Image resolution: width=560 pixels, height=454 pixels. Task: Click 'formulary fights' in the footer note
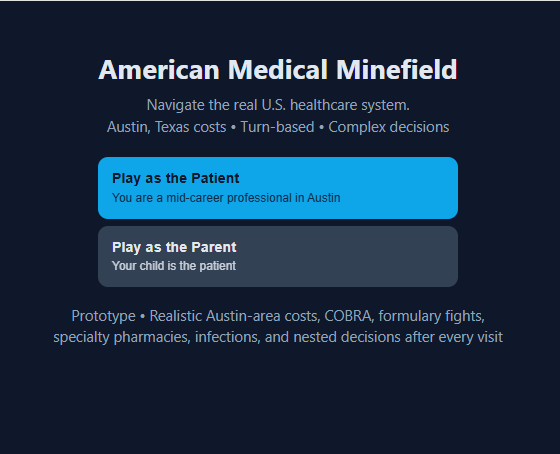coord(431,316)
